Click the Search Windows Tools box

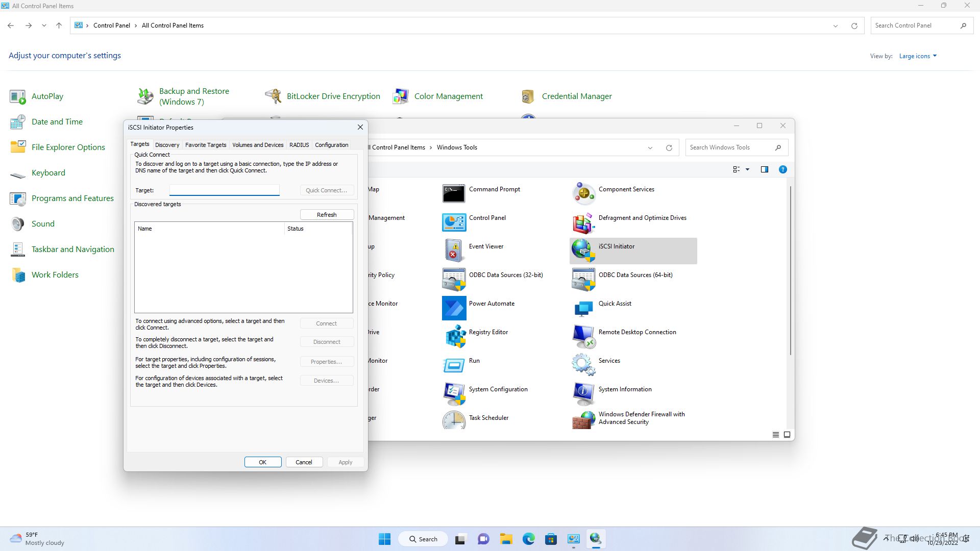[x=737, y=147]
